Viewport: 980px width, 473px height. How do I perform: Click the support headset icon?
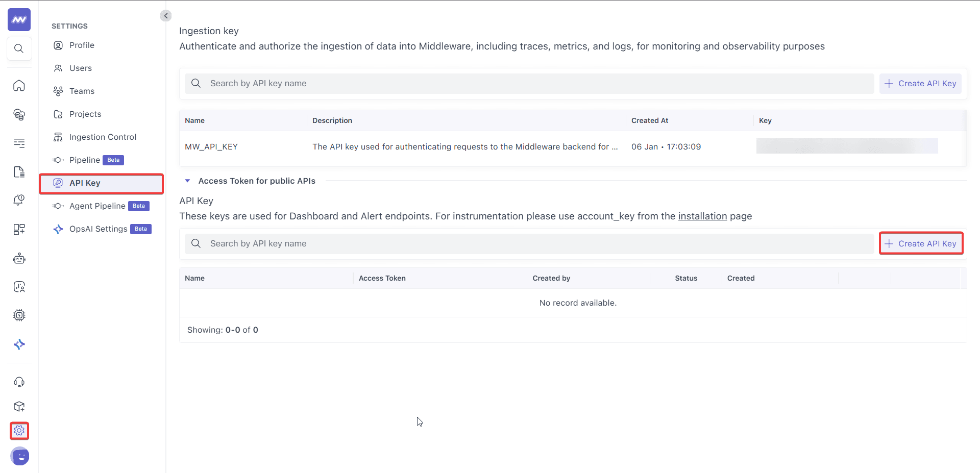click(19, 382)
